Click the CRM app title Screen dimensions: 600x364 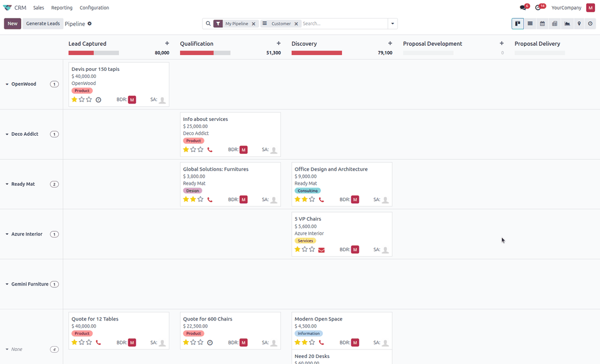pyautogui.click(x=20, y=8)
